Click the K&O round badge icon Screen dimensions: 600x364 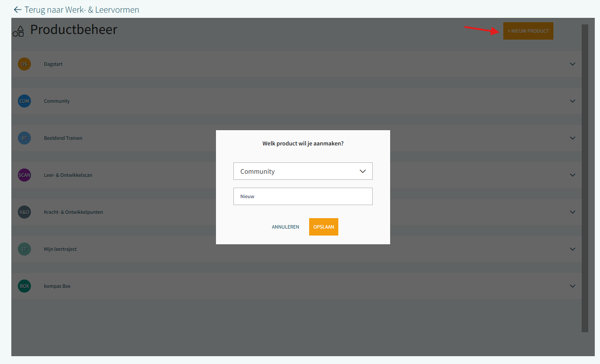[24, 212]
